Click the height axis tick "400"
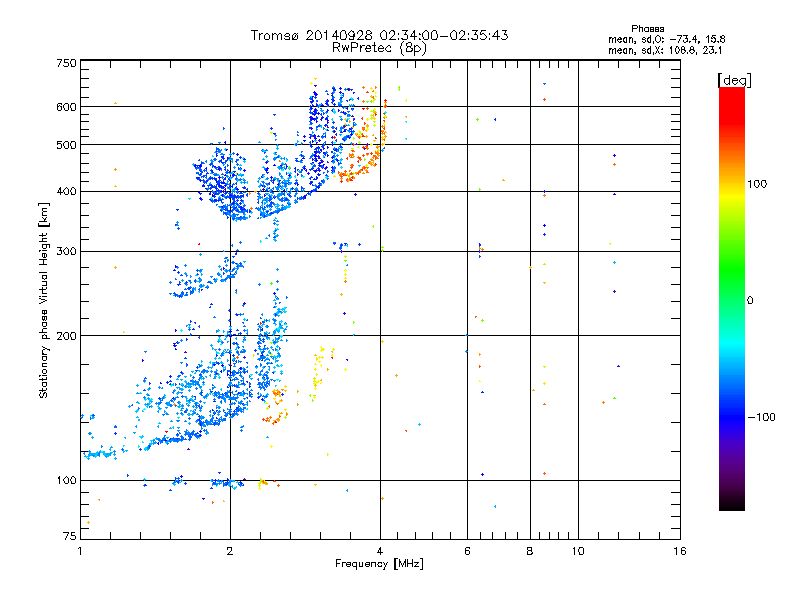This screenshot has width=800, height=600. pyautogui.click(x=66, y=192)
